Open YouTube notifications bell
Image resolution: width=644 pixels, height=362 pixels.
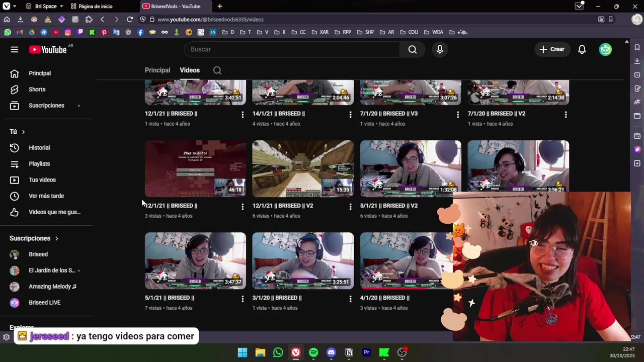coord(582,49)
